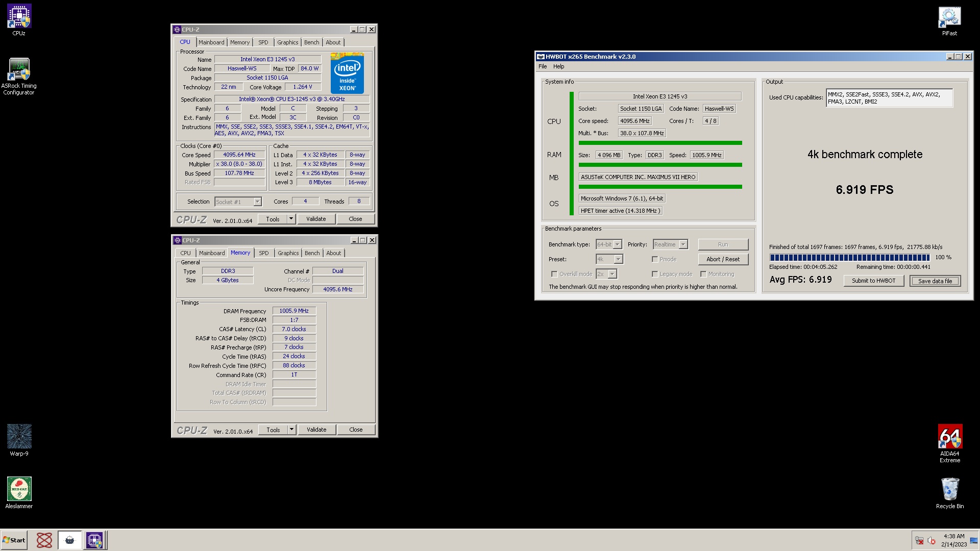Click Tools button in upper CPU-Z
This screenshot has height=551, width=980.
click(273, 219)
